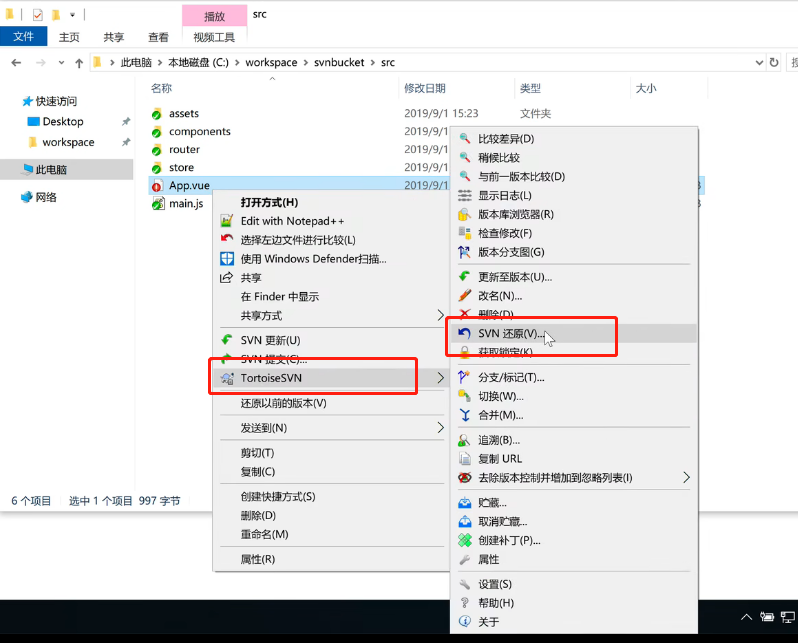Viewport: 798px width, 643px height.
Task: Click the red compare arrow icon 选择左边文件进行比较
Action: [227, 239]
